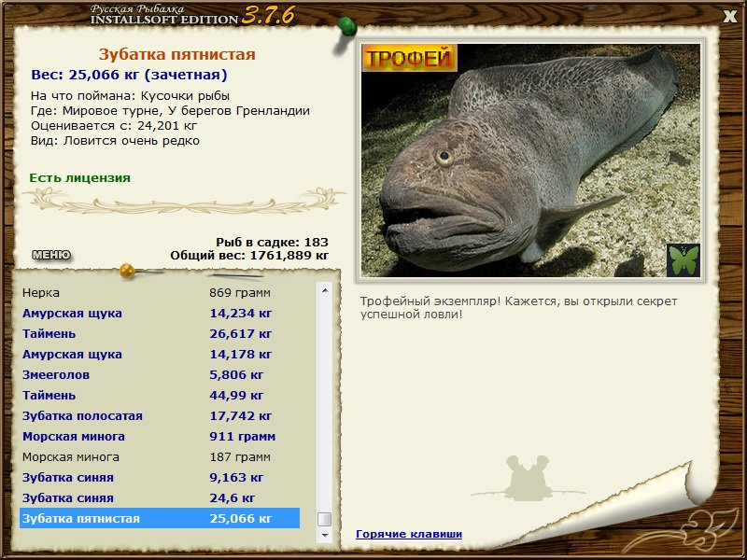Image resolution: width=747 pixels, height=560 pixels.
Task: Click the scroll down arrow of the fish list
Action: 325,535
